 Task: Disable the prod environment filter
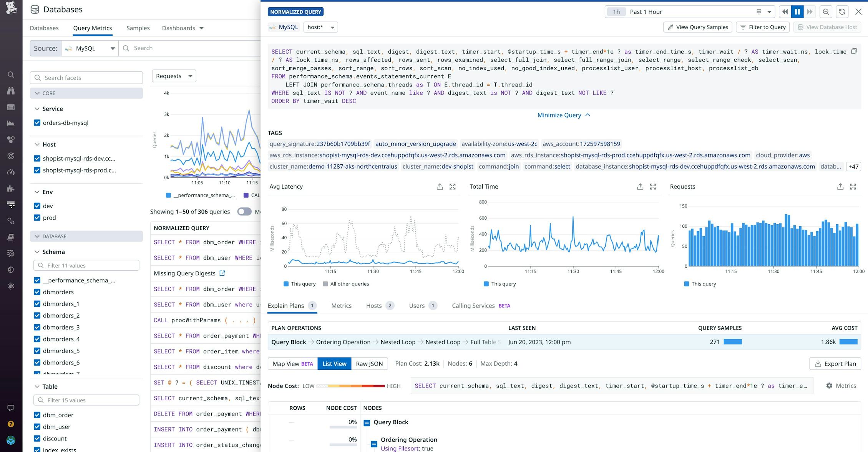pyautogui.click(x=37, y=217)
